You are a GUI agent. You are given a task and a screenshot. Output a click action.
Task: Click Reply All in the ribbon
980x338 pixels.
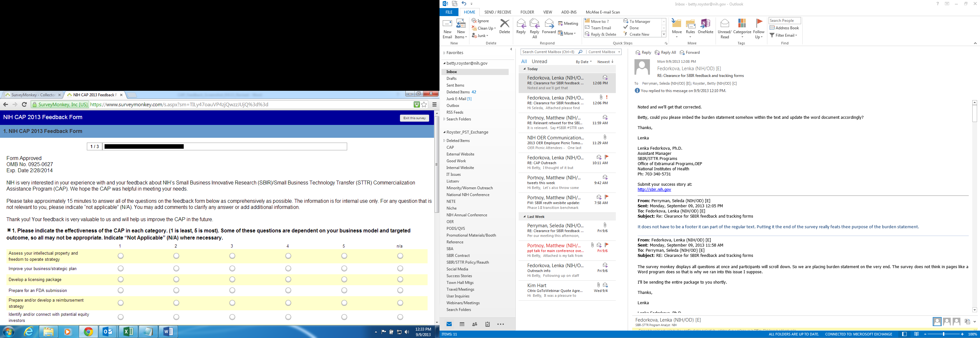(534, 29)
